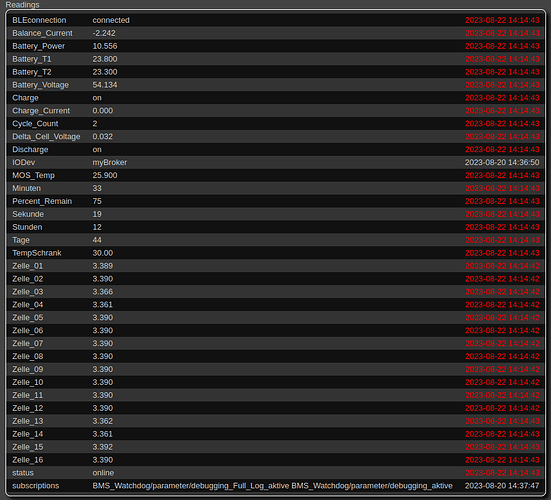Click the IODev timestamp 2023-08-20 14:36:50
This screenshot has height=500, width=551.
(502, 162)
